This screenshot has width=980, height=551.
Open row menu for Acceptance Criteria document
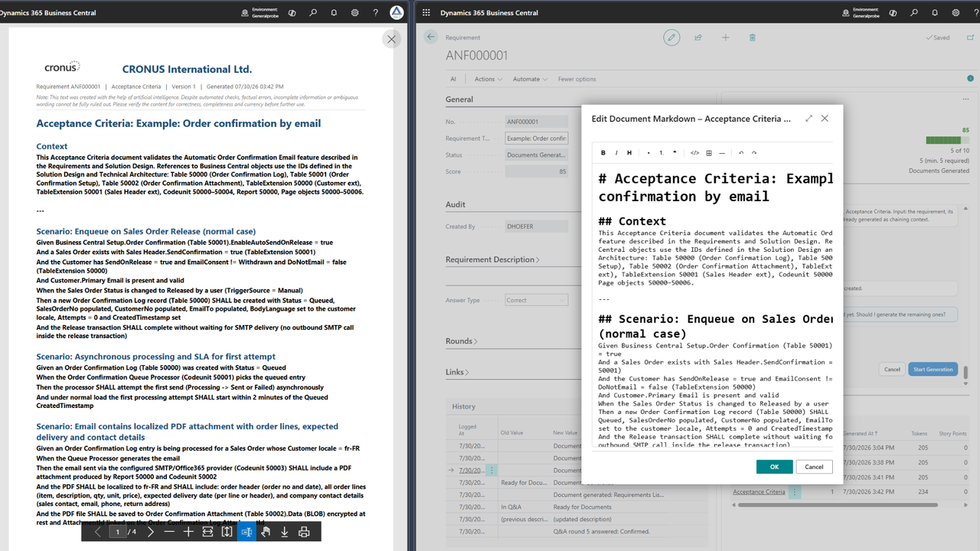click(x=795, y=491)
